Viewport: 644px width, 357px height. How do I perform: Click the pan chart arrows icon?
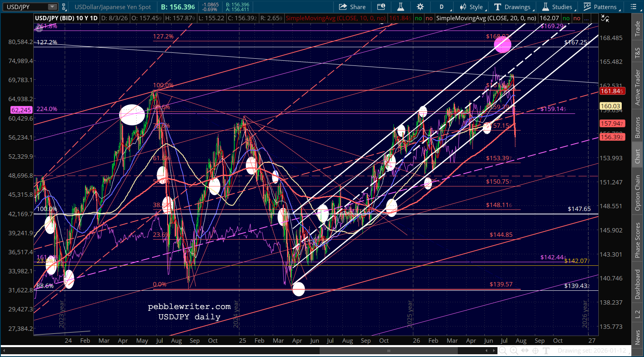[x=525, y=351]
